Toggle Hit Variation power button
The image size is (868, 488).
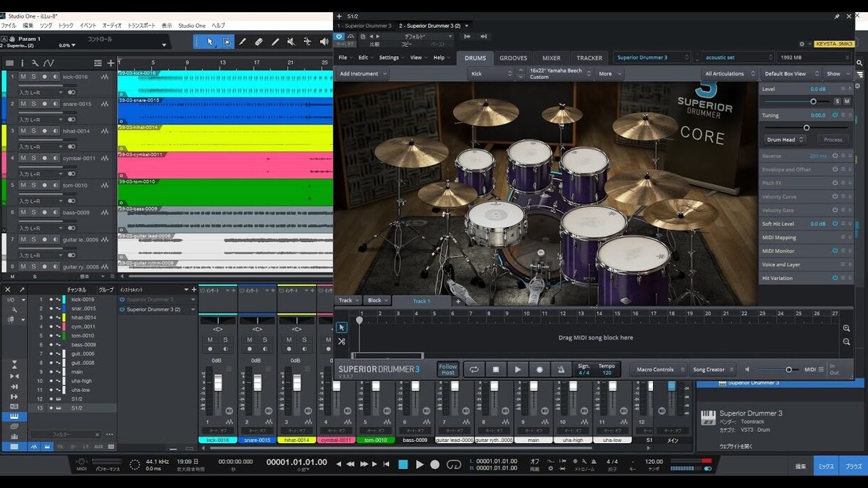coord(835,277)
